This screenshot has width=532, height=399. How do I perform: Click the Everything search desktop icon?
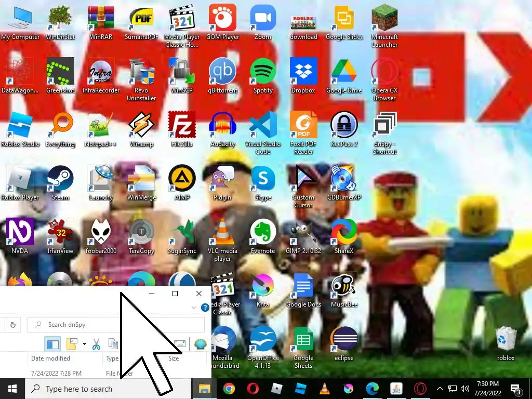coord(60,129)
